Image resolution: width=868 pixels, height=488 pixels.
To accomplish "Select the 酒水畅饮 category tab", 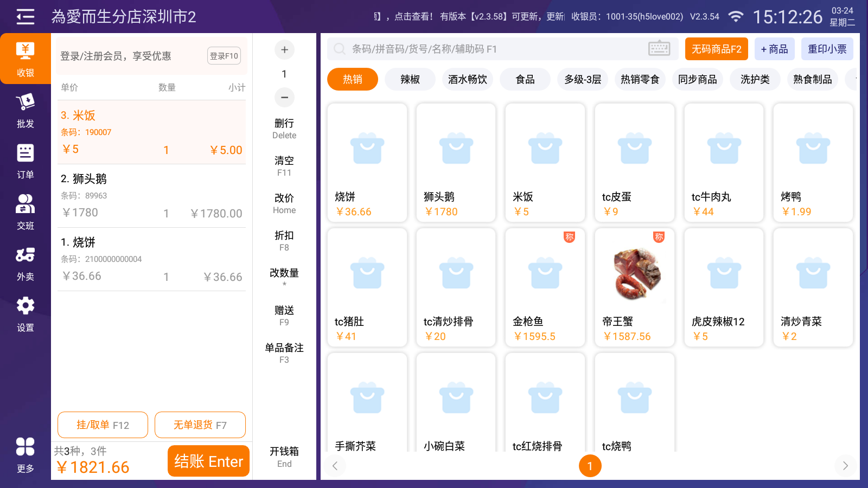I will [x=468, y=80].
